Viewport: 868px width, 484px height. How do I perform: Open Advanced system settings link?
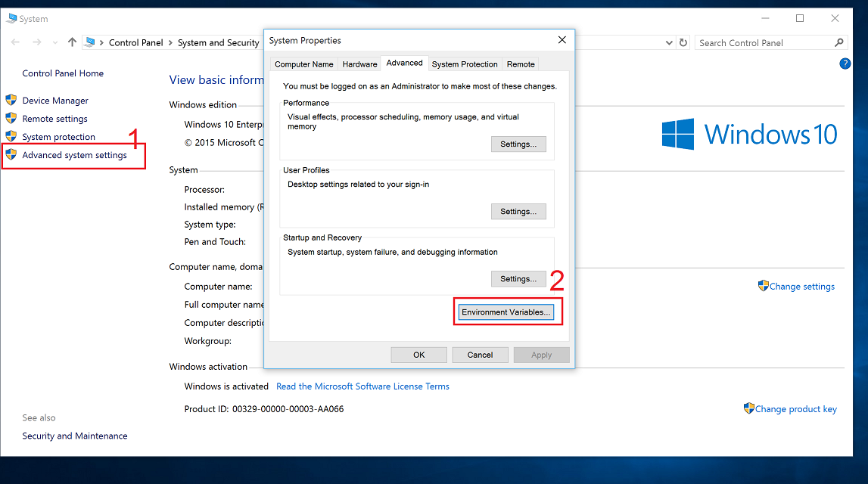(75, 155)
